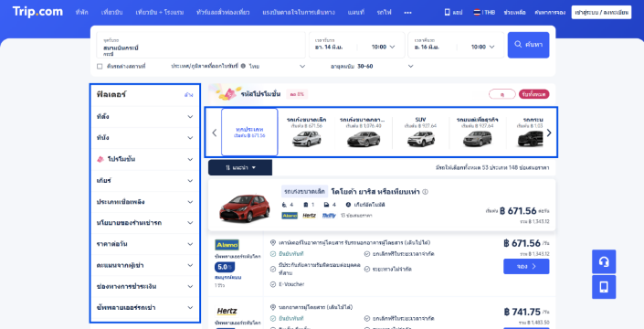This screenshot has width=644, height=329.
Task: Expand the โปรโมชั่น promotion filter
Action: pyautogui.click(x=144, y=159)
